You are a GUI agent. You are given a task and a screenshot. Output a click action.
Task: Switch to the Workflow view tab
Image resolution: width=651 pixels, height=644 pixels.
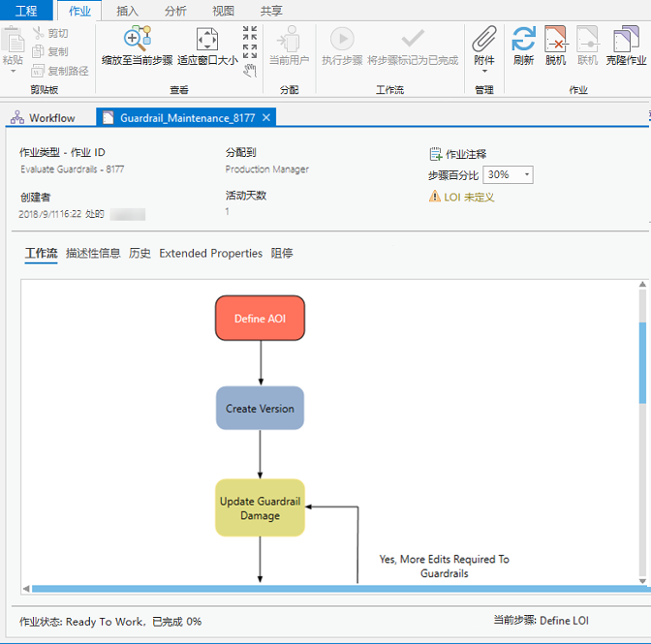43,118
